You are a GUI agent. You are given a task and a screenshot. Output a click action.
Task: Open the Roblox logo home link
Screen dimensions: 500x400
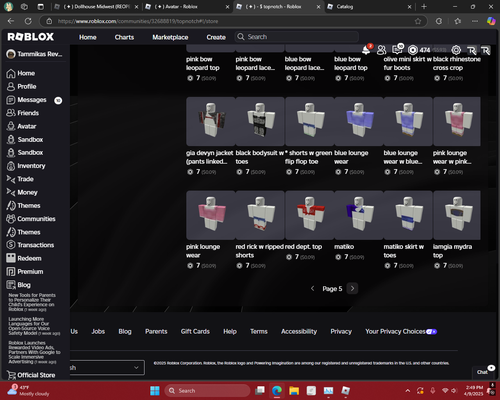(31, 37)
